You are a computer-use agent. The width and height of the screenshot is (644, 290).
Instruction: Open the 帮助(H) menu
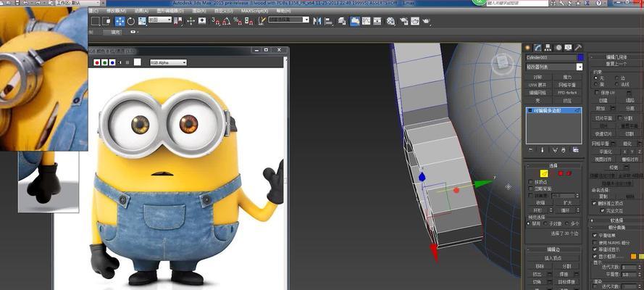tap(283, 11)
